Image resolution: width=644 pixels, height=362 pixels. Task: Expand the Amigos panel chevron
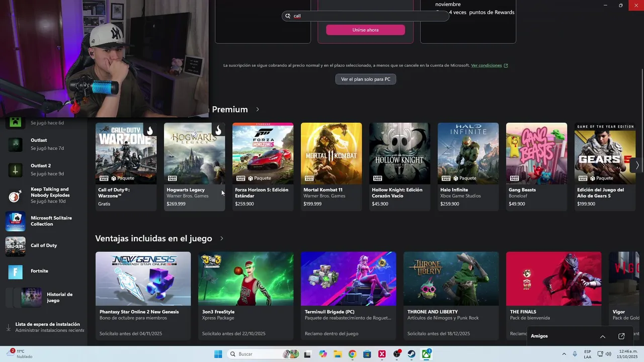coord(602,336)
